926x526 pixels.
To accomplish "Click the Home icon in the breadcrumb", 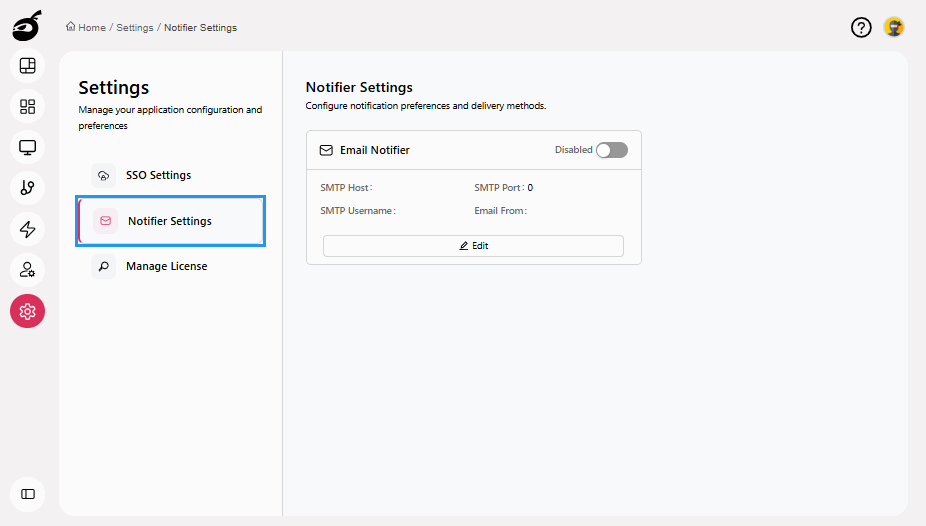I will pyautogui.click(x=71, y=27).
